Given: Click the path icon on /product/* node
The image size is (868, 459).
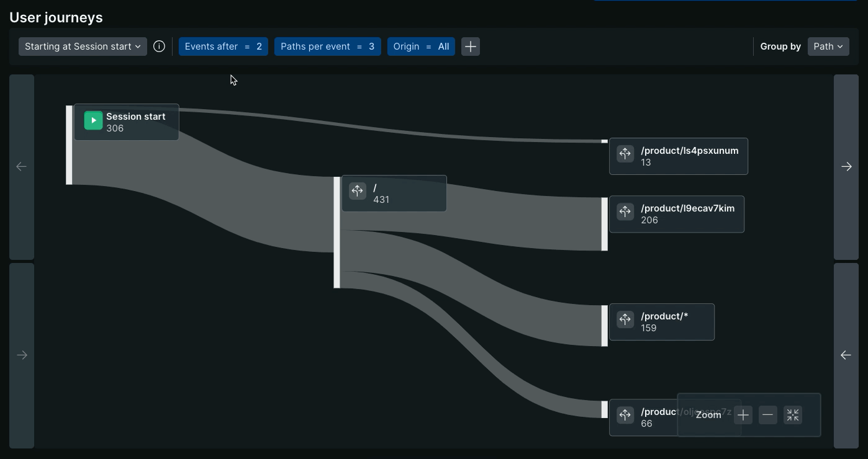Looking at the screenshot, I should (625, 319).
